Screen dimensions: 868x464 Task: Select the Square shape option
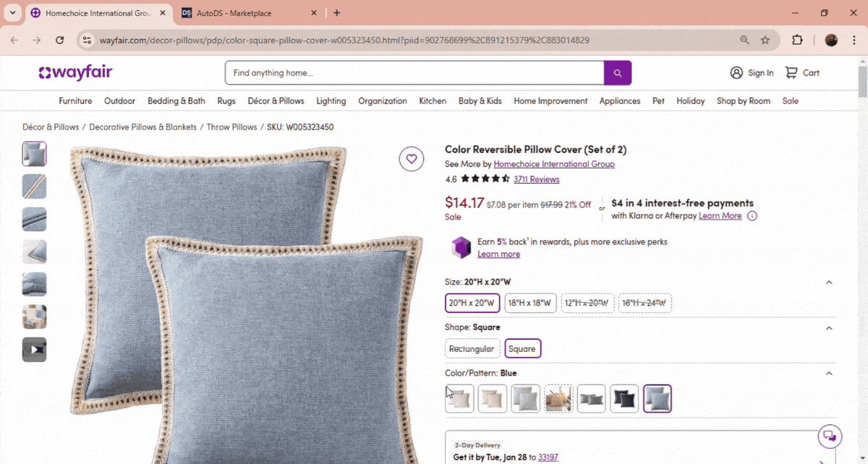point(522,348)
